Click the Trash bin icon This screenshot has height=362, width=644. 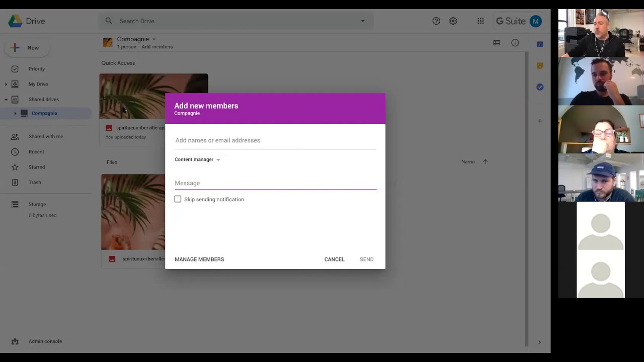pyautogui.click(x=15, y=183)
